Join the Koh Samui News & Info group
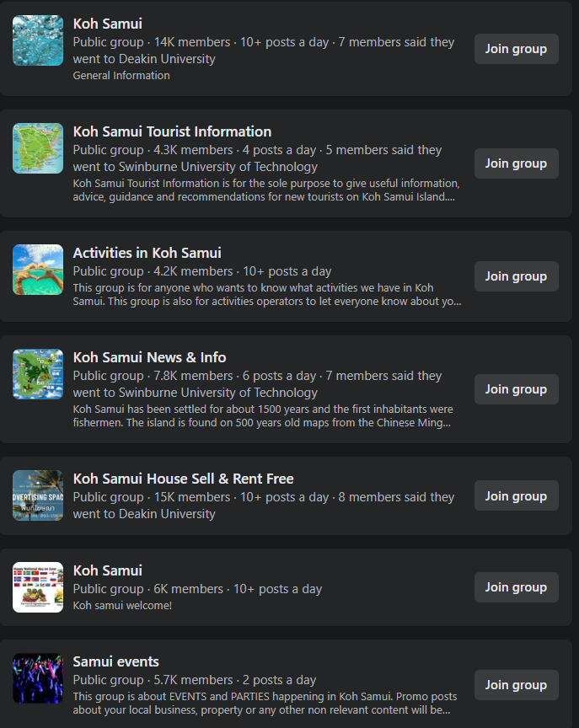 click(517, 389)
